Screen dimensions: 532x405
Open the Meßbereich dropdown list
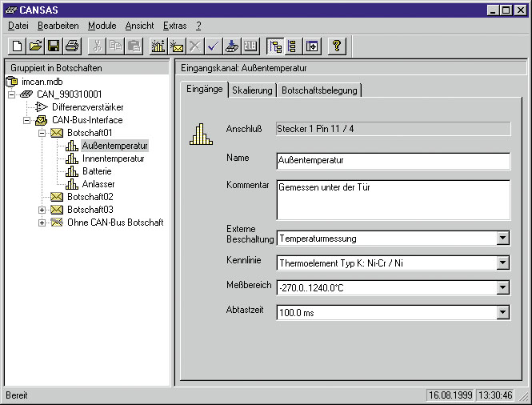502,287
